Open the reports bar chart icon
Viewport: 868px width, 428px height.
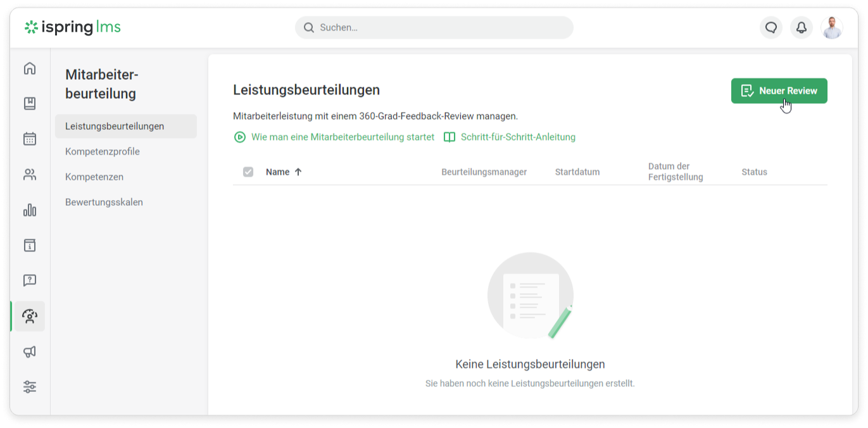click(30, 210)
